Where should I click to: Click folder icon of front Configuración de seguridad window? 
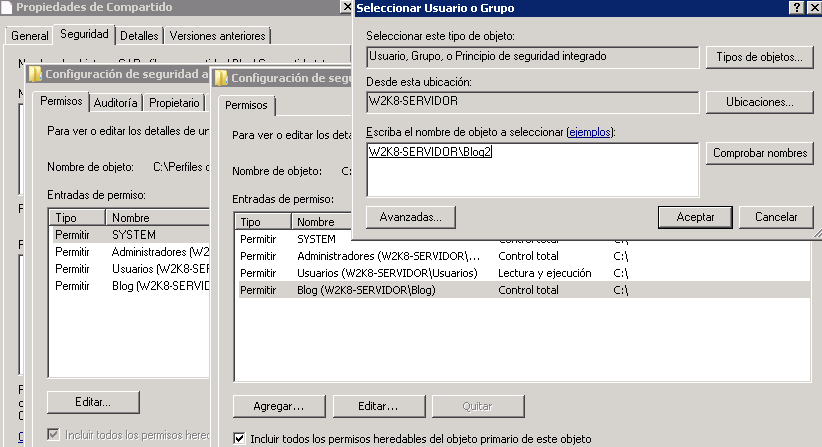221,78
